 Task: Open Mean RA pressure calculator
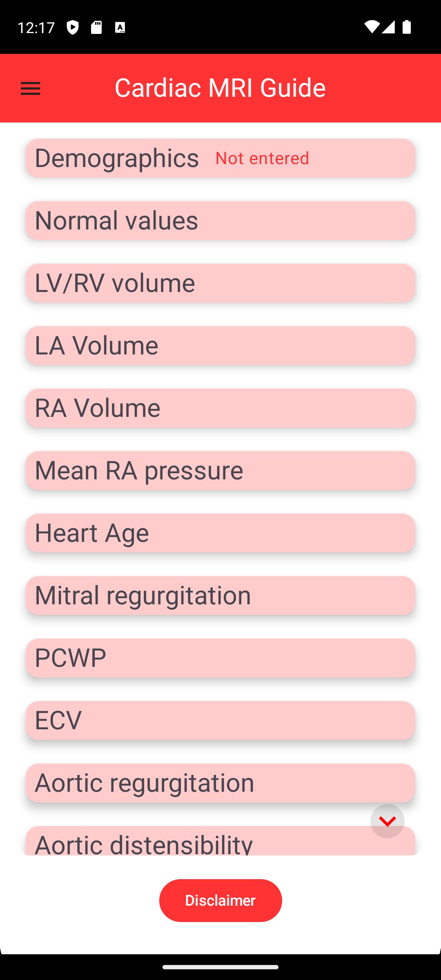[220, 470]
